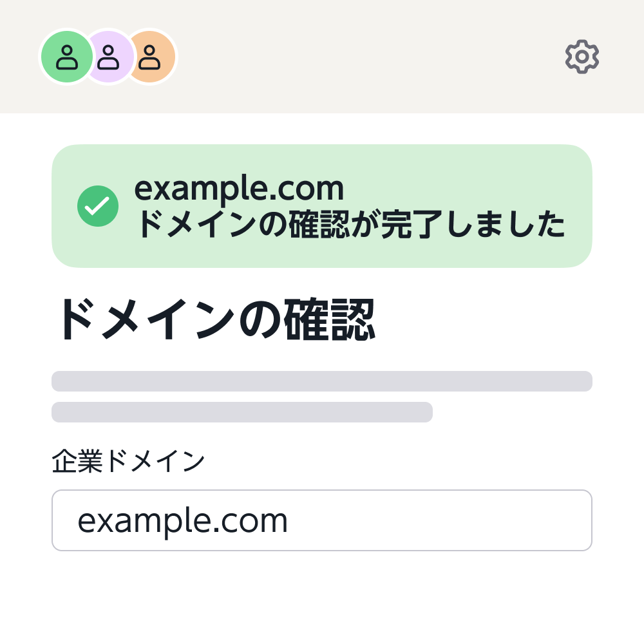This screenshot has width=644, height=644.
Task: Click the long gray placeholder bar
Action: 322,381
